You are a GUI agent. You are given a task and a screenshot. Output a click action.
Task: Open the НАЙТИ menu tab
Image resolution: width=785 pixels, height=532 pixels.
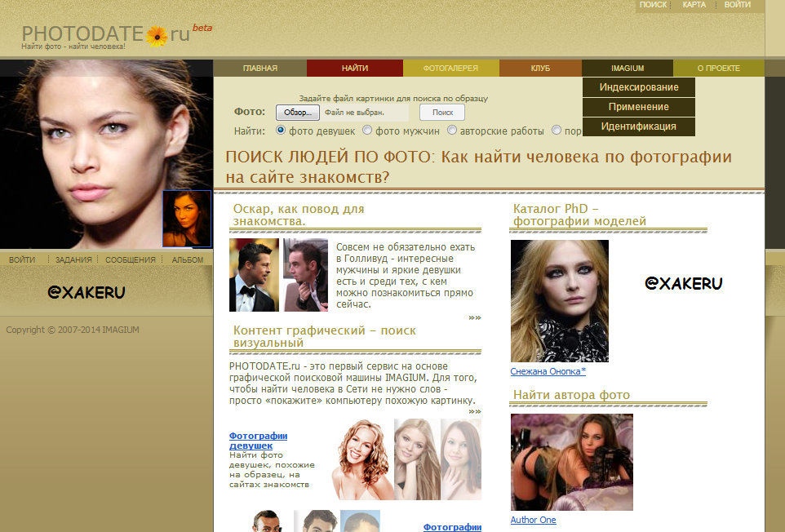(x=355, y=68)
